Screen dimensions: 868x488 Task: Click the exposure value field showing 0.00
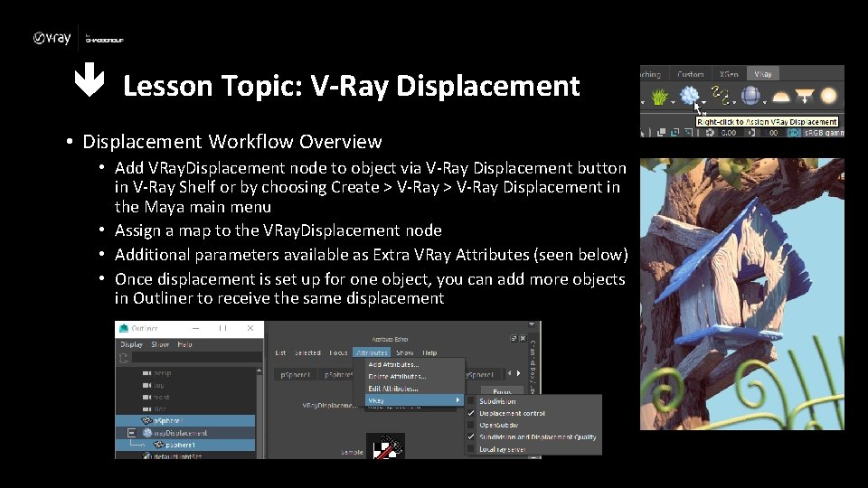(x=729, y=133)
